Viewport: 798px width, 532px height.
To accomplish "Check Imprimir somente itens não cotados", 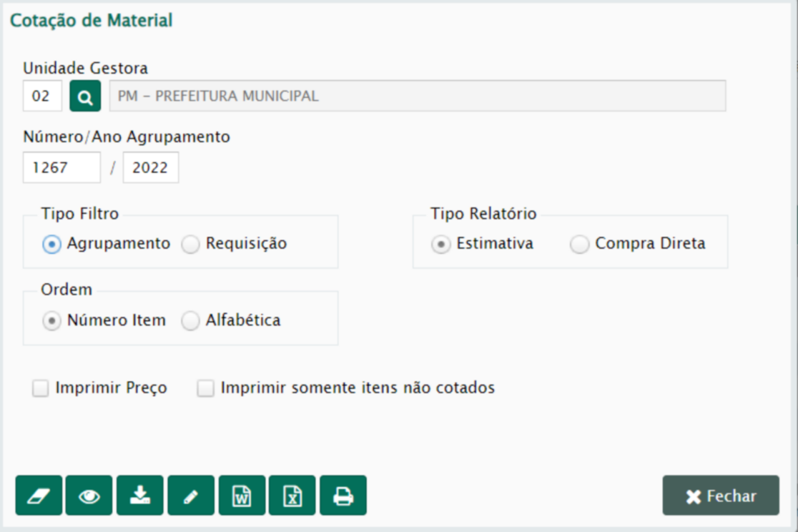I will (x=206, y=388).
